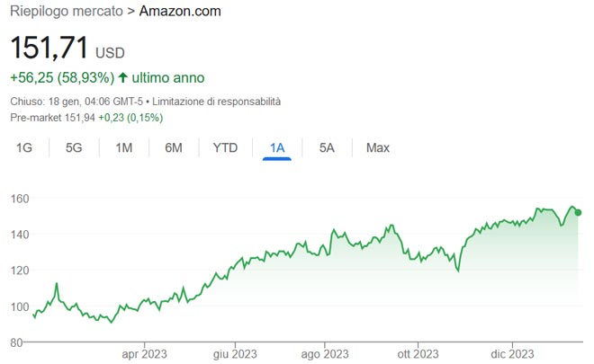Click the Amazon.com breadcrumb title
Screen dimensions: 594x364
(180, 12)
